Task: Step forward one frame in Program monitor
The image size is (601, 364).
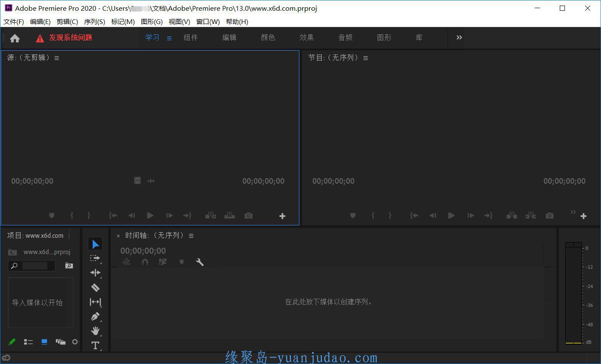Action: click(x=471, y=215)
